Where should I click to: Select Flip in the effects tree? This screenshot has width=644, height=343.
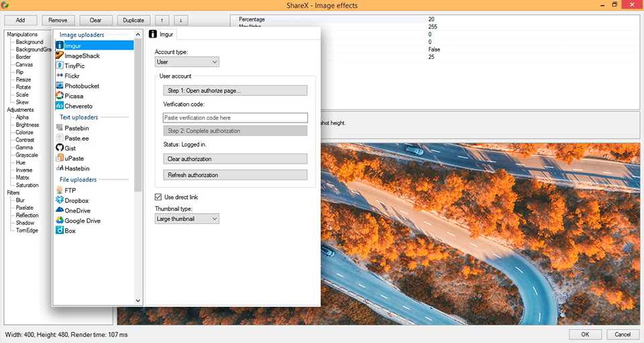pyautogui.click(x=19, y=72)
